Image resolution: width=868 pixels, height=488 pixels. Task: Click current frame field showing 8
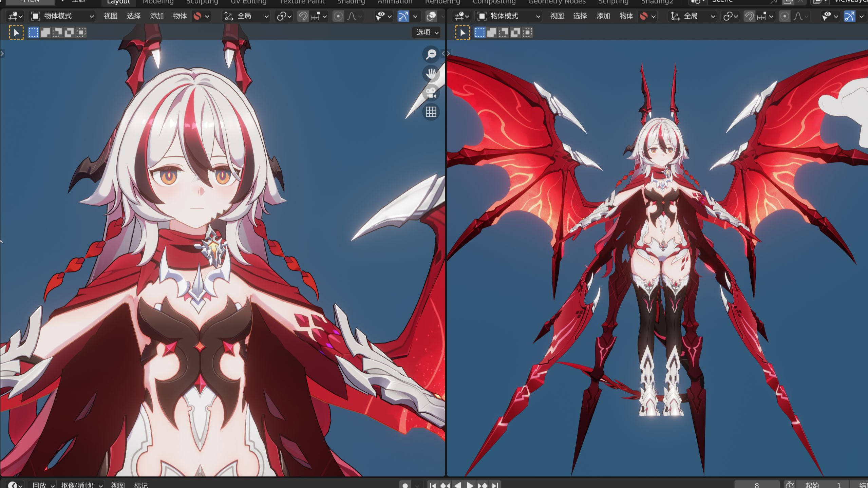point(757,485)
